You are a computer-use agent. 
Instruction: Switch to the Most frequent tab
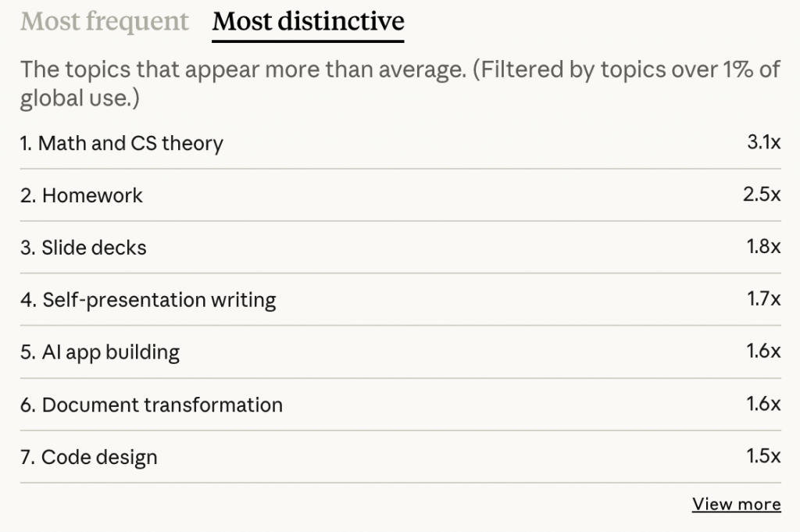[x=105, y=21]
